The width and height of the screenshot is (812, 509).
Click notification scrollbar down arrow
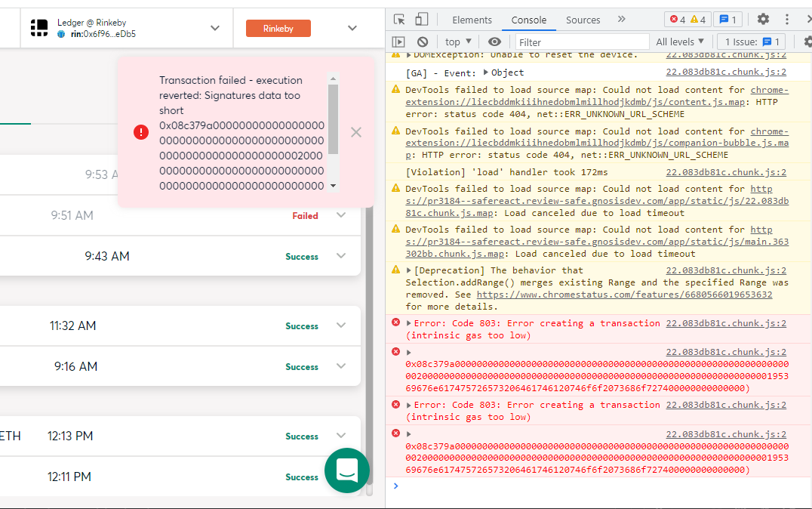pos(333,186)
